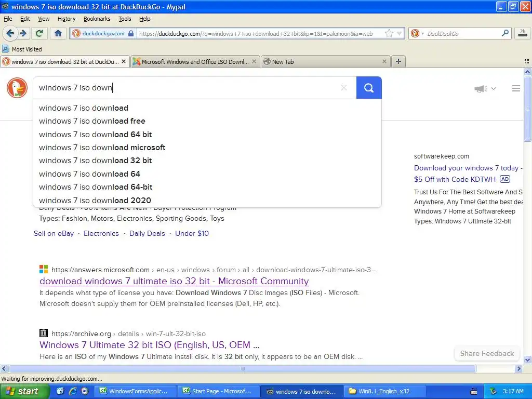
Task: Open the Tools menu
Action: (x=125, y=19)
